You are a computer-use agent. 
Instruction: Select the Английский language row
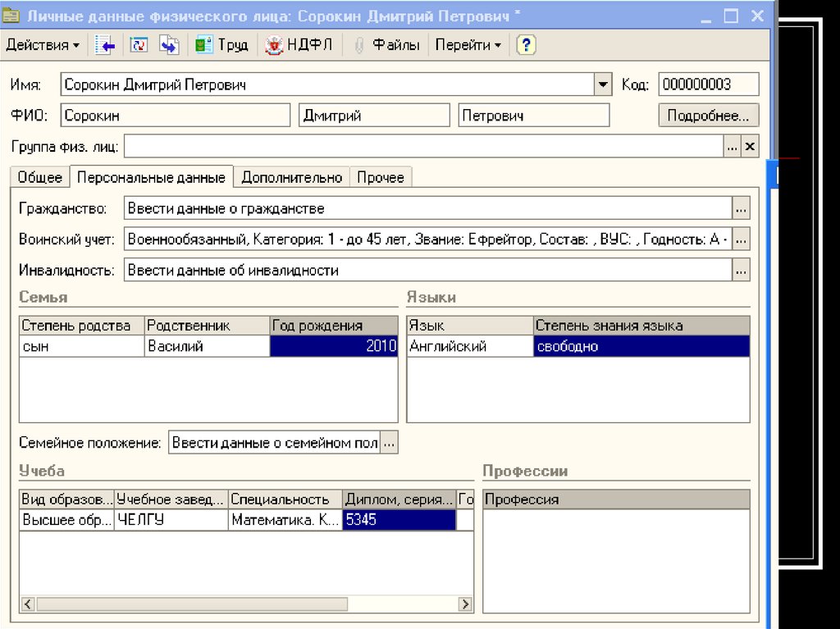click(469, 346)
